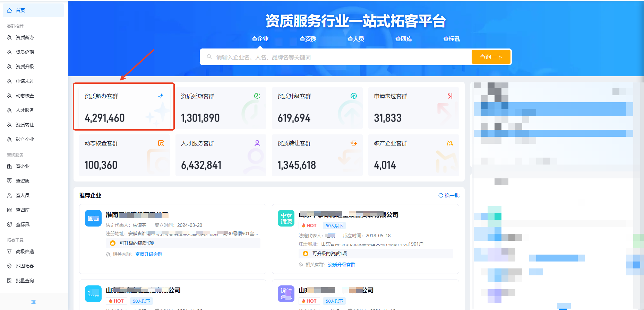Select 申请未过 in the left sidebar
Viewport: 644px width, 310px height.
point(25,81)
